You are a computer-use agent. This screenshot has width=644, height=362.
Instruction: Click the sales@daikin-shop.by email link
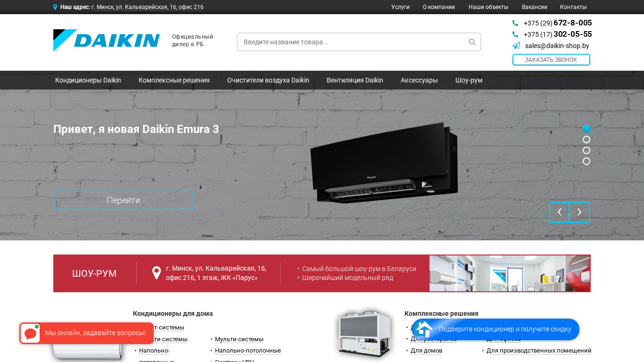click(x=557, y=46)
